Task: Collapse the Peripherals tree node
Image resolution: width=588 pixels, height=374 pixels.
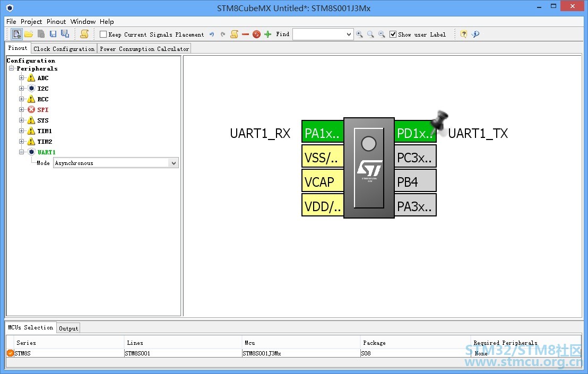Action: tap(11, 68)
